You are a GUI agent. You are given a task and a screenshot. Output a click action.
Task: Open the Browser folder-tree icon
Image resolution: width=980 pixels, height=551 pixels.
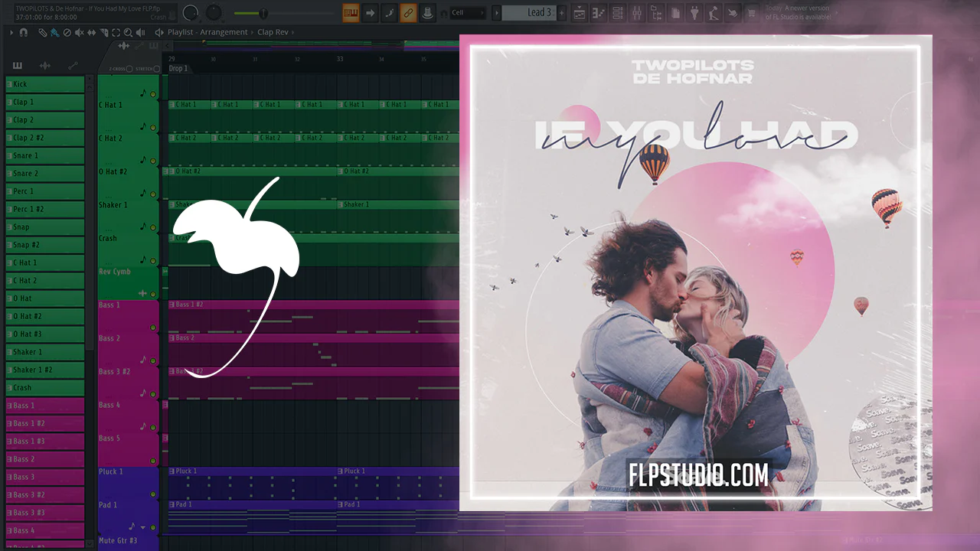point(656,13)
